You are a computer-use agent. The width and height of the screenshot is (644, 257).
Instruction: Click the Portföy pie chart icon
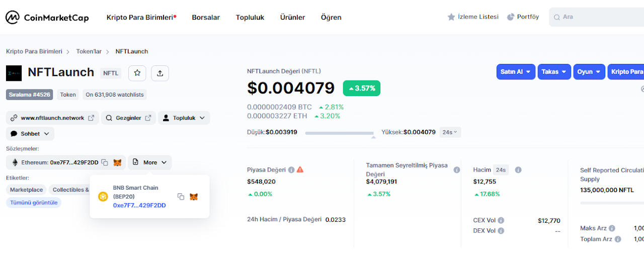511,17
